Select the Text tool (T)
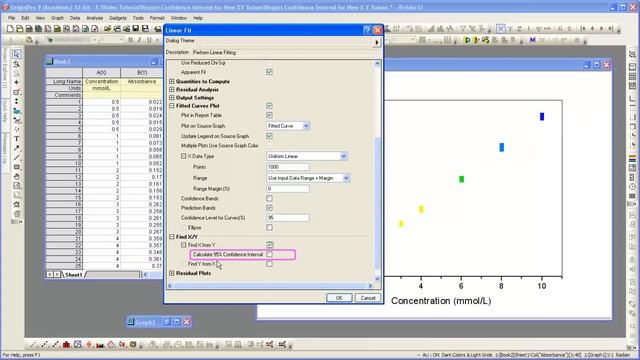Viewport: 640px width, 360px height. click(16, 139)
